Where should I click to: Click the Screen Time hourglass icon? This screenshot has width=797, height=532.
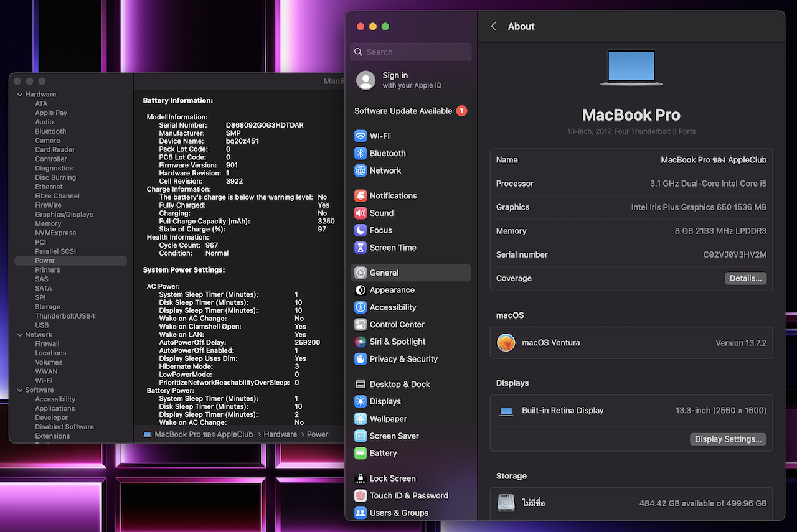point(361,248)
